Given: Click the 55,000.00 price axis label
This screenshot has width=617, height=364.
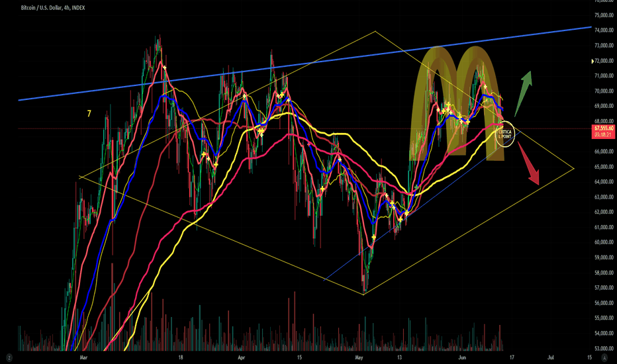Looking at the screenshot, I should coord(604,318).
